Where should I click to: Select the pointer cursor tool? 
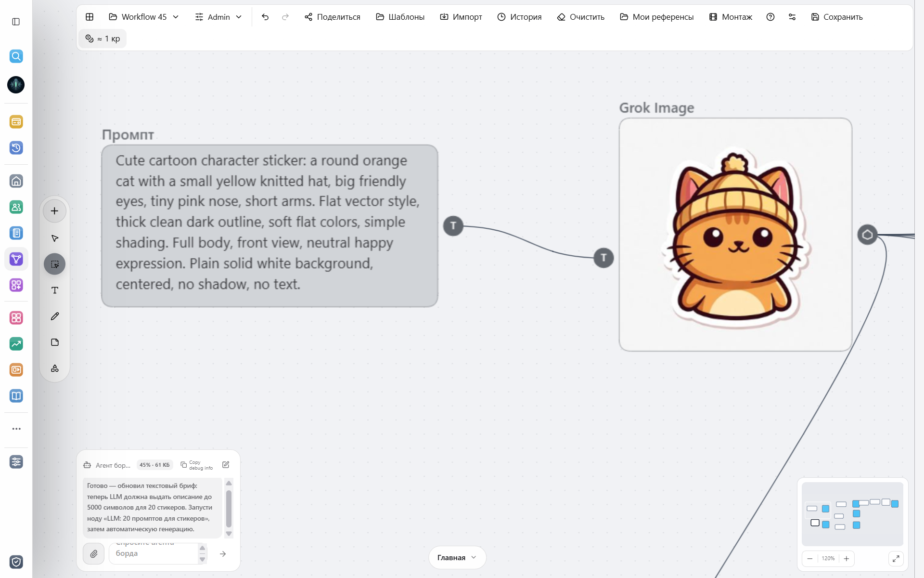pyautogui.click(x=55, y=238)
